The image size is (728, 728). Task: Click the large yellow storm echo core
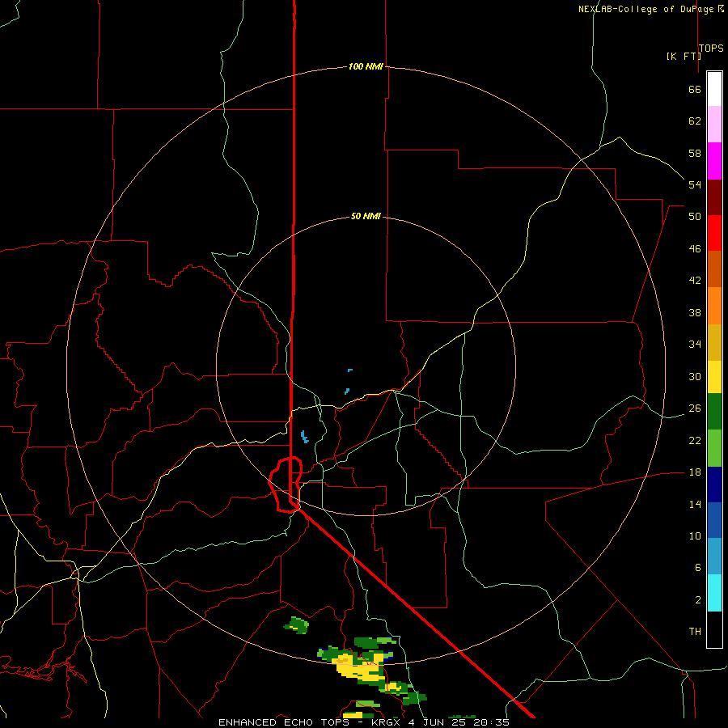359,669
